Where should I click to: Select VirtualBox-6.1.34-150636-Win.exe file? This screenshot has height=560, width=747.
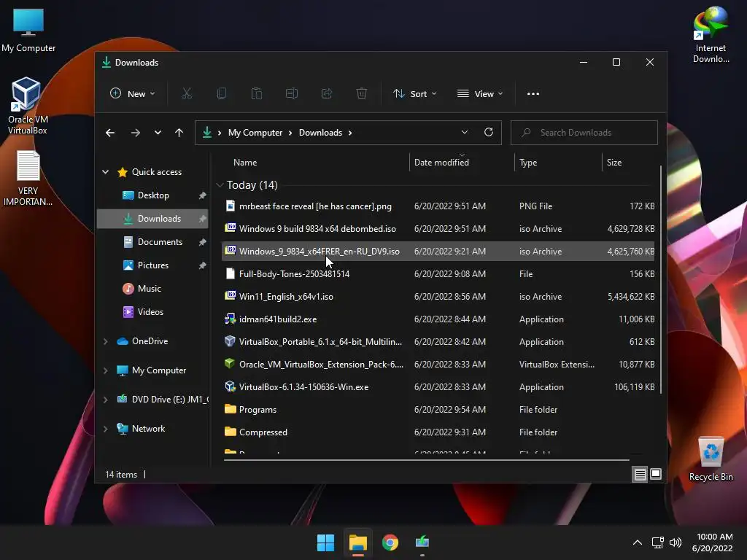tap(438, 387)
